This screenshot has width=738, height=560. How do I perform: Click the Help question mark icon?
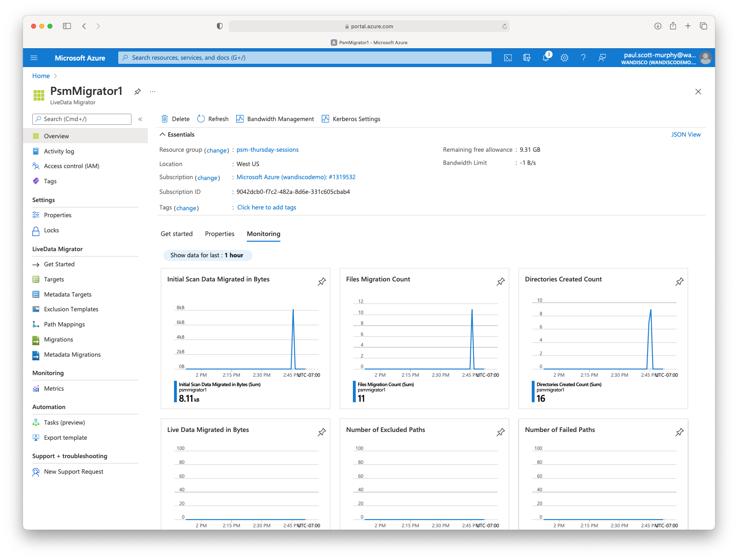tap(583, 58)
